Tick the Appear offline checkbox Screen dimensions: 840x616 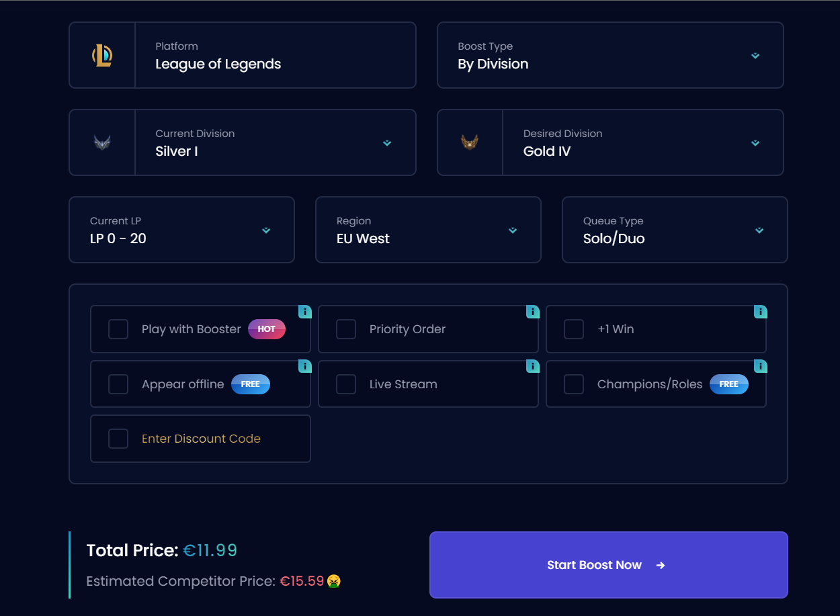coord(118,384)
